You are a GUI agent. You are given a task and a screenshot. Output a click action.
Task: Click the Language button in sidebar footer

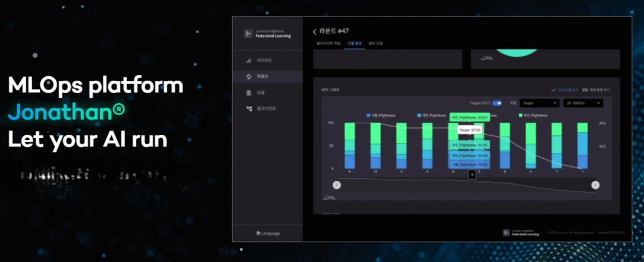[270, 233]
